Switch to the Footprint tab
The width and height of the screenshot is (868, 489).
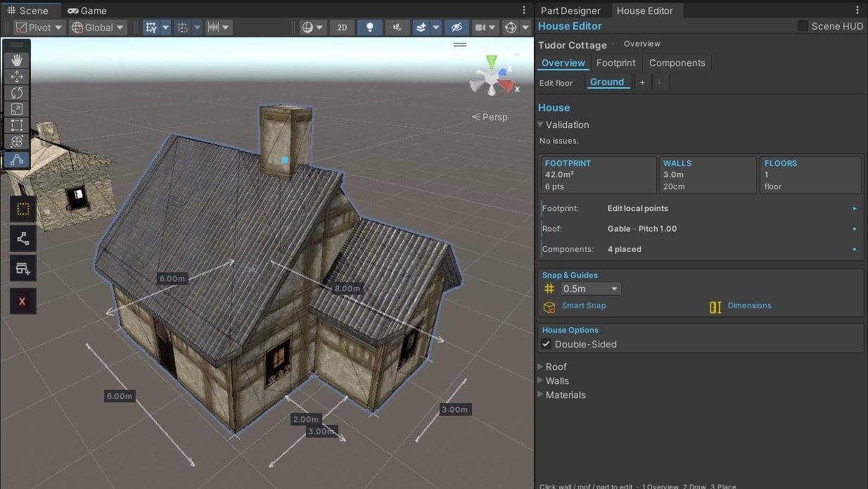point(615,63)
